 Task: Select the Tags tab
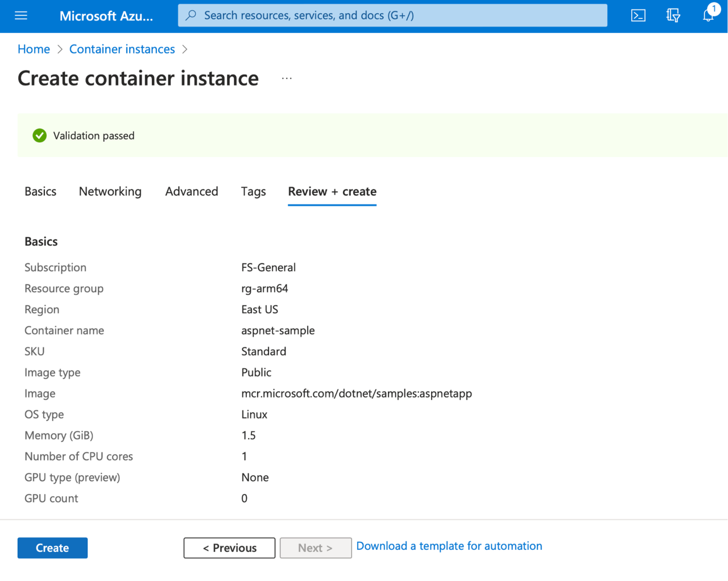[253, 192]
